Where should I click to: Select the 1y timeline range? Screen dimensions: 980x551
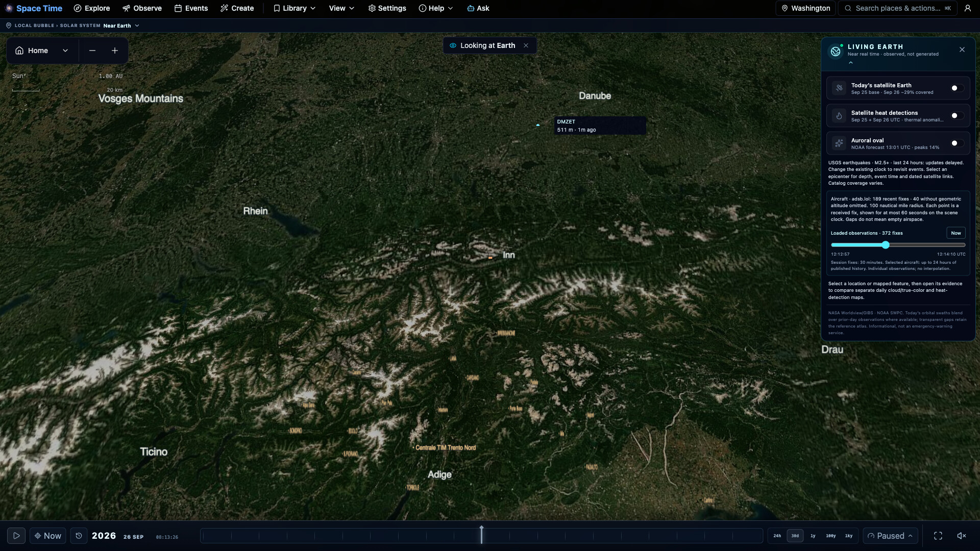(813, 536)
